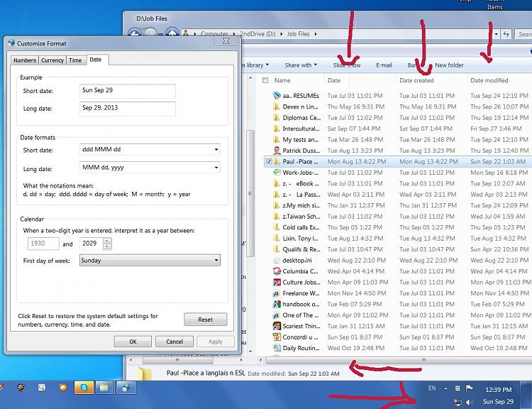The image size is (532, 409).
Task: Click the taskbar clock showing 12:39 PM
Action: 498,390
